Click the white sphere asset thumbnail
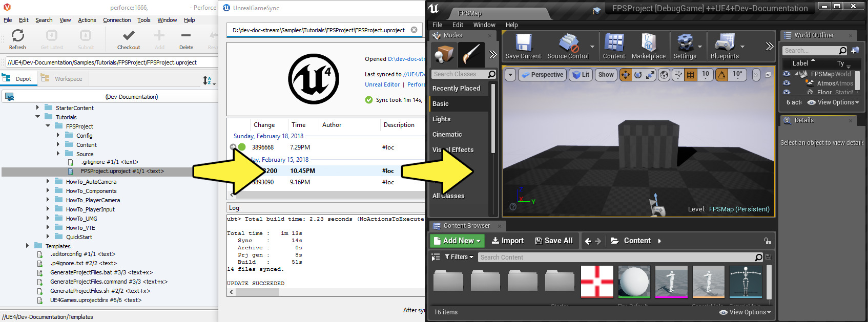This screenshot has width=868, height=322. tap(634, 282)
